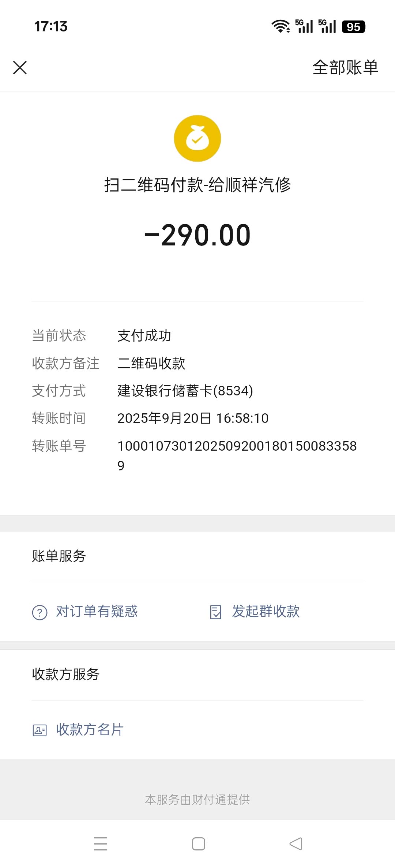Open 对订单有疑惑 help link
Viewport: 395px width, 868px height.
[x=97, y=612]
